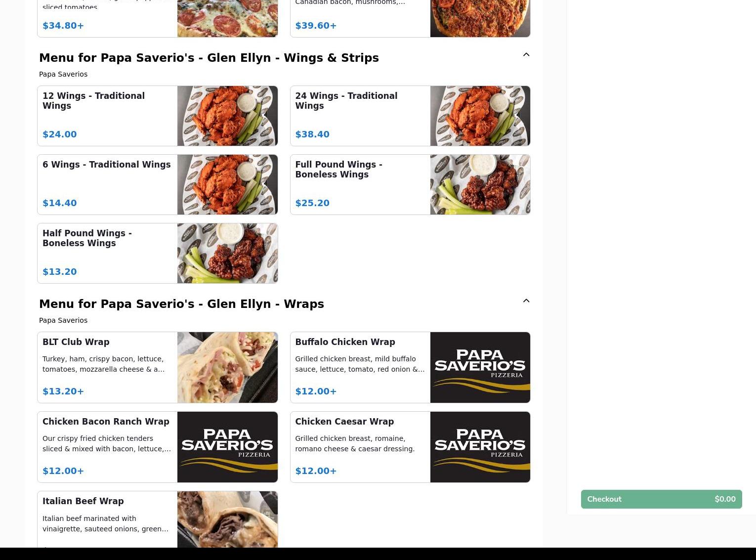This screenshot has height=560, width=756.
Task: Open the Italian Beef Wrap photo
Action: pyautogui.click(x=227, y=519)
